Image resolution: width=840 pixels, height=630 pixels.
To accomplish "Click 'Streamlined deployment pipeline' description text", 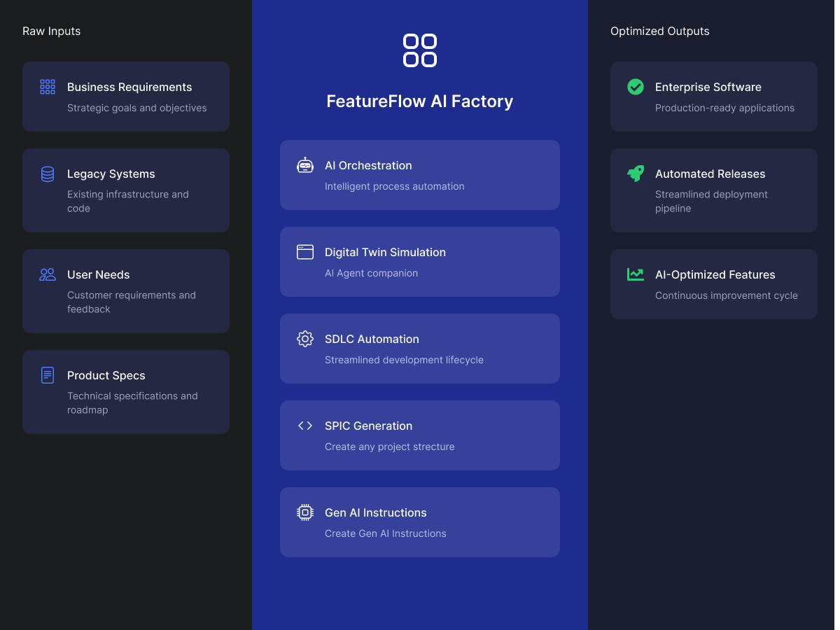I will (x=711, y=202).
